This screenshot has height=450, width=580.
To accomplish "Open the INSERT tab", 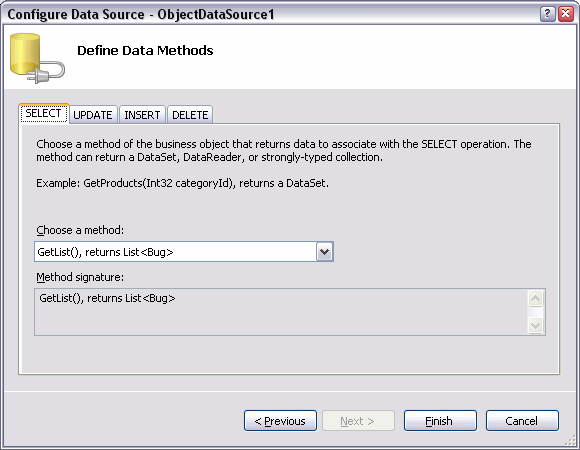I will click(142, 115).
